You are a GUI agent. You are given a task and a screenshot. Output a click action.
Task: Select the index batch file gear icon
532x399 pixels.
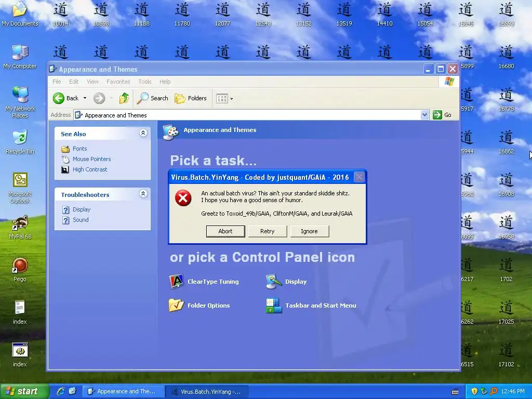point(20,355)
